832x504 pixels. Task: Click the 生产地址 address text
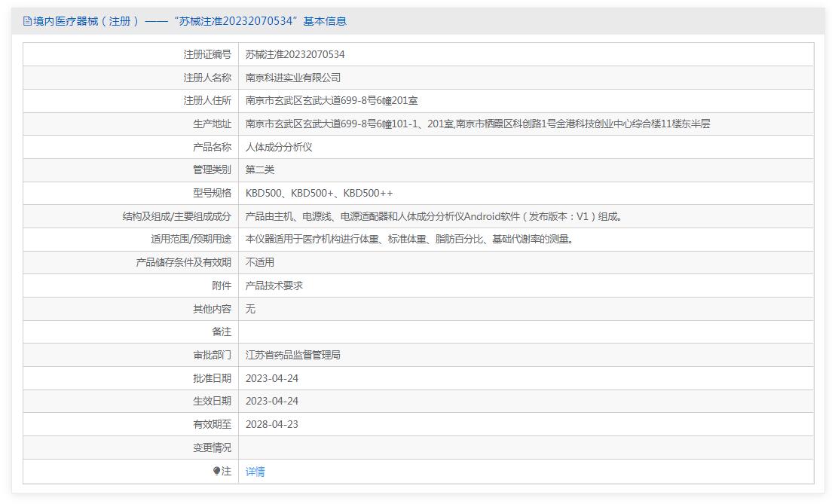click(x=477, y=124)
